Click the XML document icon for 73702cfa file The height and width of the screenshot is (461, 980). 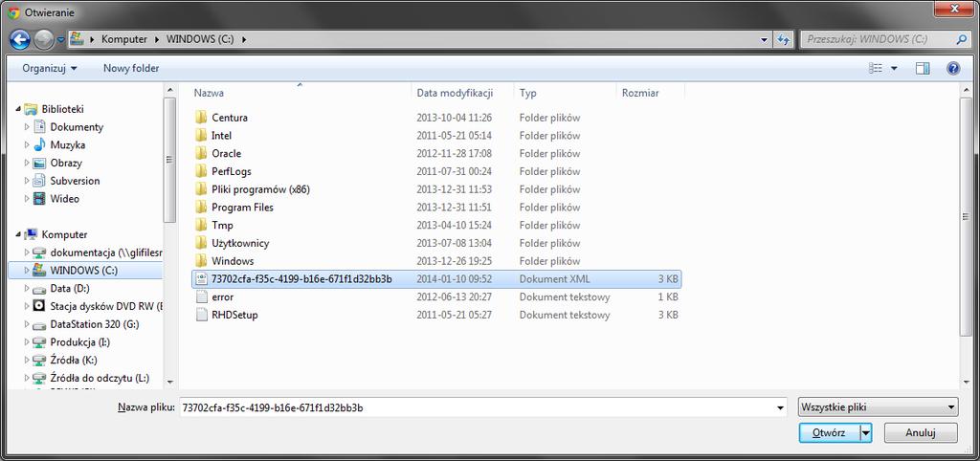pos(201,278)
